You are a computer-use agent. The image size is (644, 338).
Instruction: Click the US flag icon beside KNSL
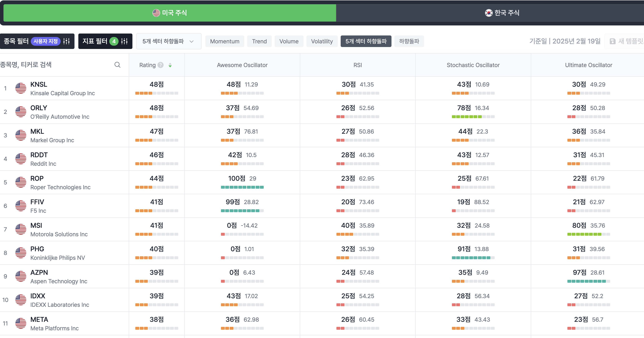21,88
